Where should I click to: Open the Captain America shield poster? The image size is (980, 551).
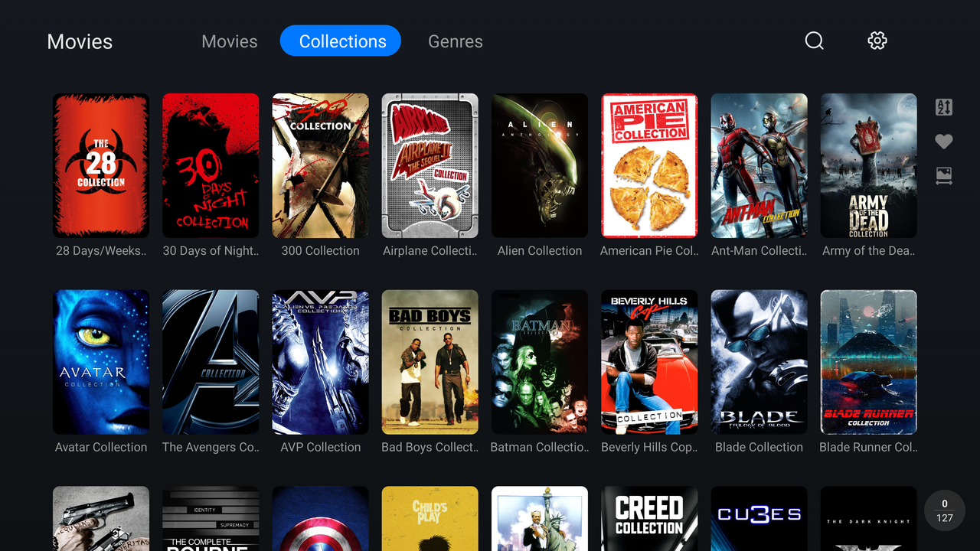pos(320,519)
